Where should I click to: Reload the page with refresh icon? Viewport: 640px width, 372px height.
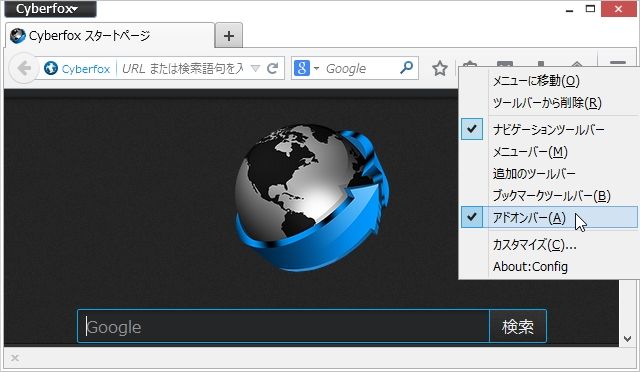click(272, 68)
